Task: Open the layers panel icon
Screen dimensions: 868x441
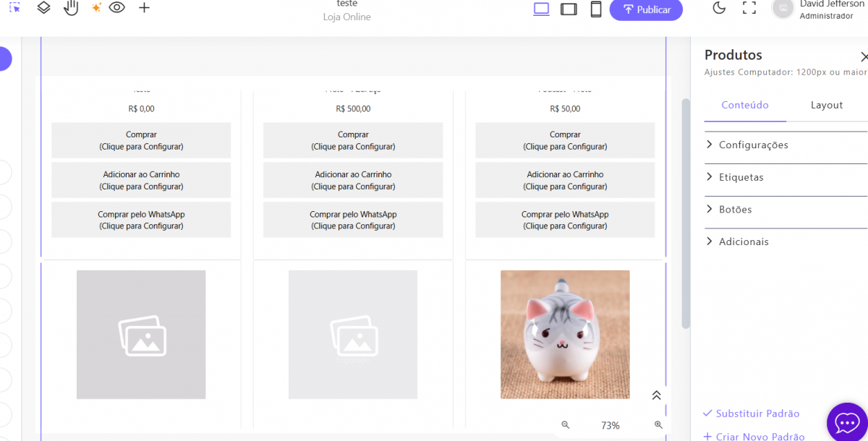Action: click(x=43, y=8)
